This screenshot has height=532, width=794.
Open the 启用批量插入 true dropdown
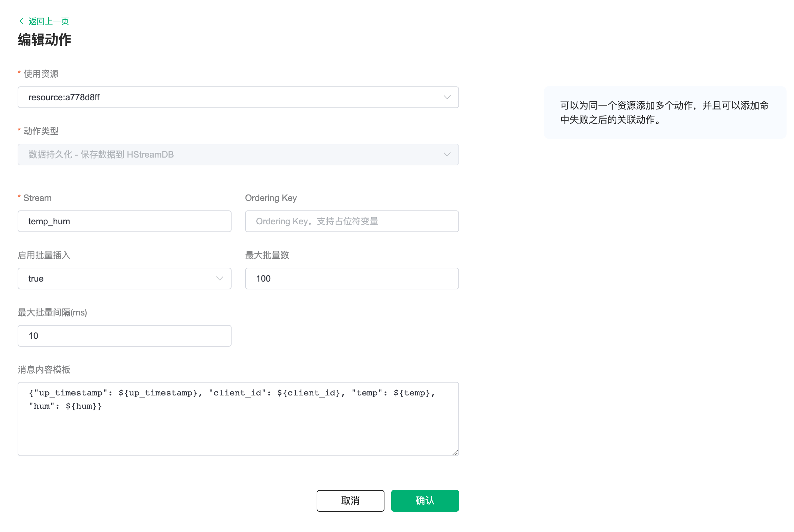click(x=115, y=279)
